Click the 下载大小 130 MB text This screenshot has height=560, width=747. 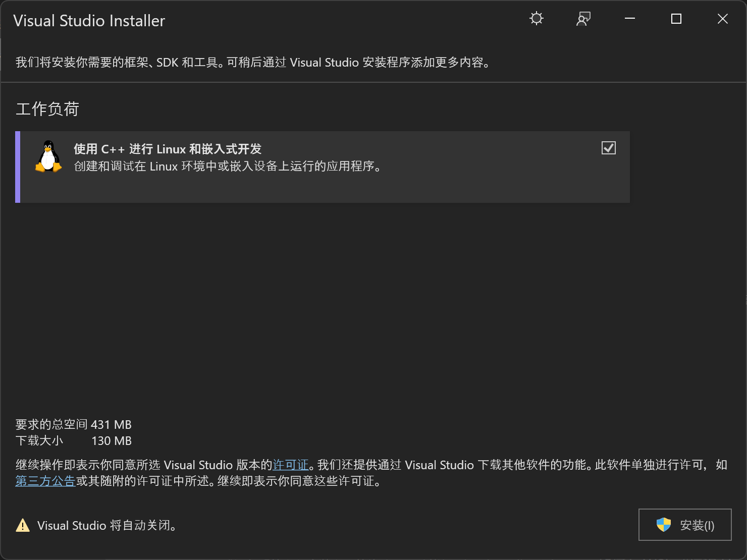74,440
